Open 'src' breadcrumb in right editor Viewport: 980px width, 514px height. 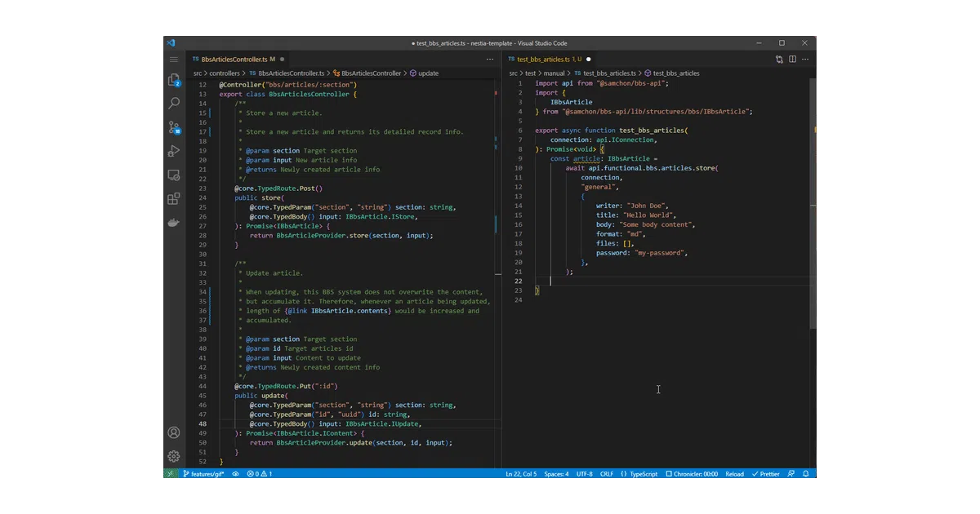[514, 73]
